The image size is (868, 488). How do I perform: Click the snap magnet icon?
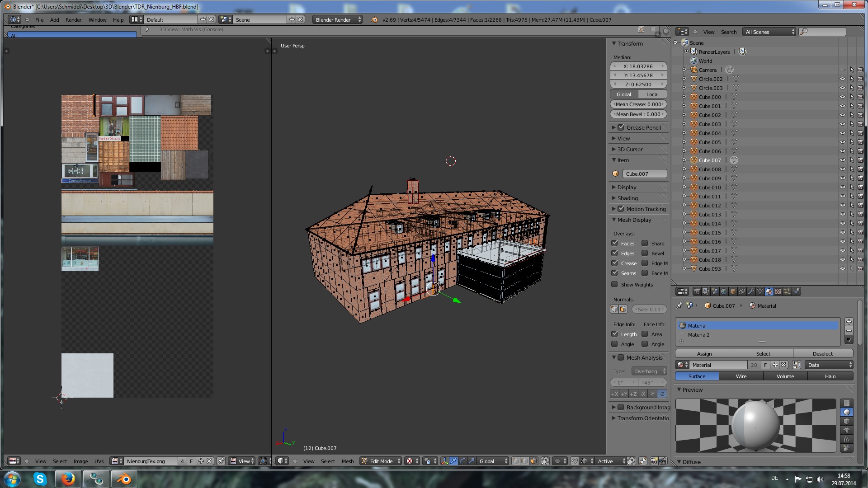coord(574,461)
